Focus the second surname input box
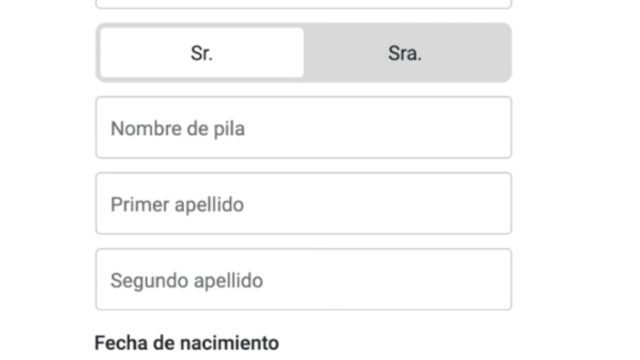 pyautogui.click(x=304, y=279)
